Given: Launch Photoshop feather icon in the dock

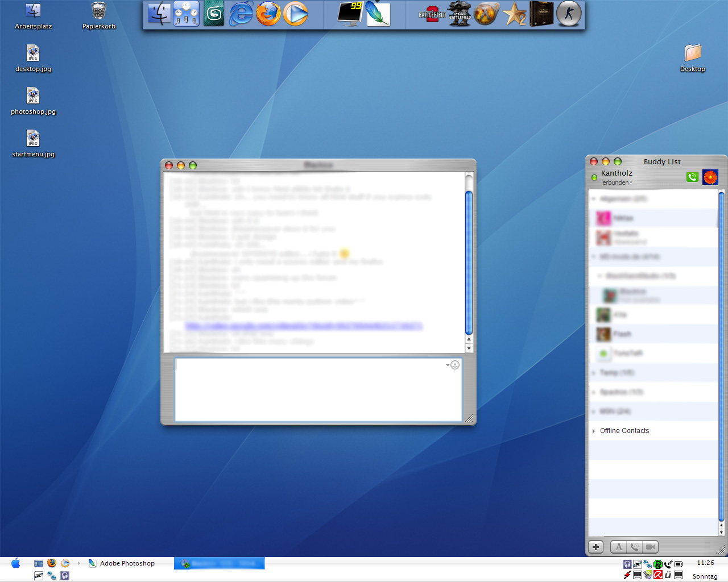Looking at the screenshot, I should click(x=378, y=14).
